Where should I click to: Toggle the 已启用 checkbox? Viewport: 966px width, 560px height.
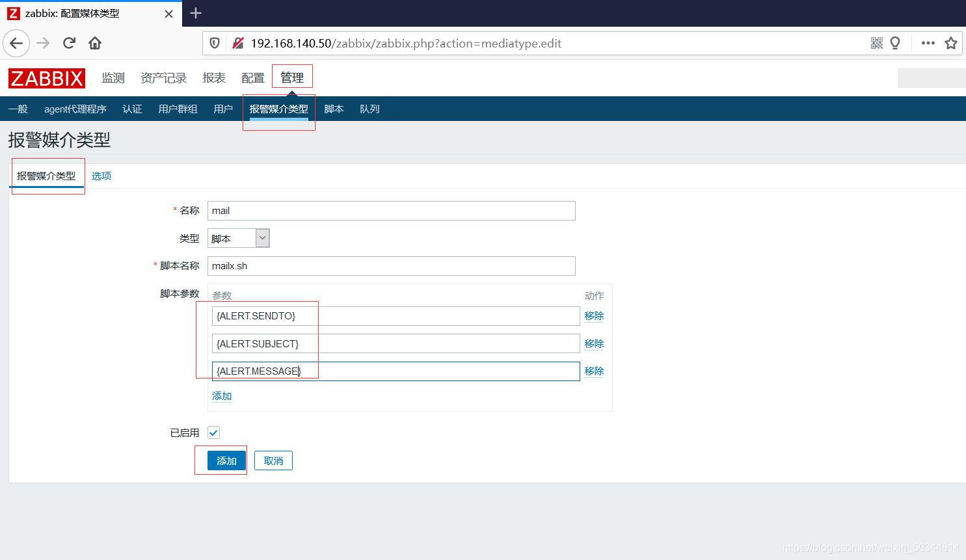[213, 433]
